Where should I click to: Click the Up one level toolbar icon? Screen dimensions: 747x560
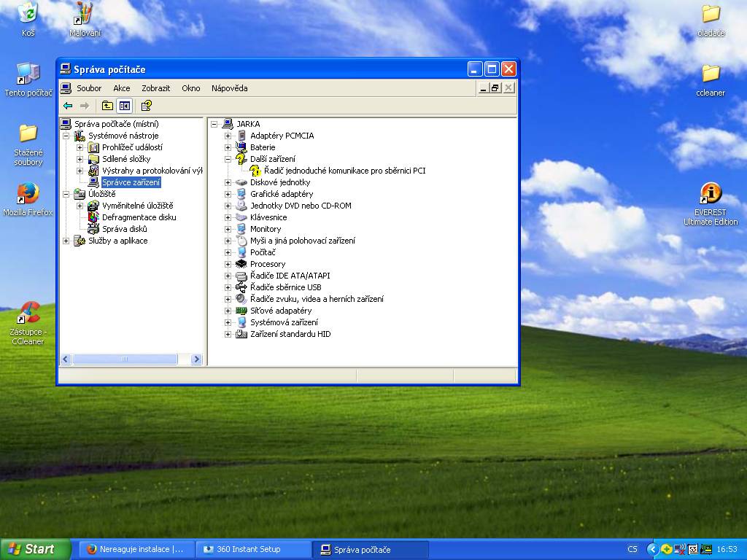pos(107,106)
